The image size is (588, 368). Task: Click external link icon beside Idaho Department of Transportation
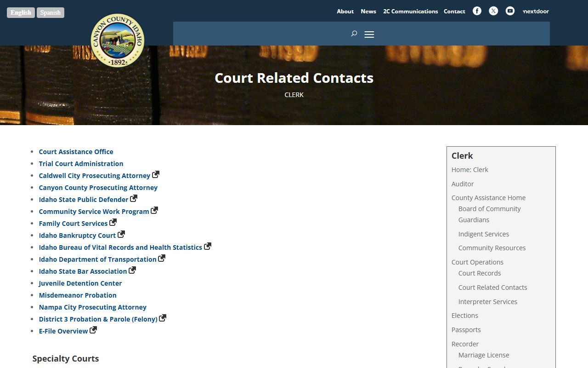[x=162, y=259]
